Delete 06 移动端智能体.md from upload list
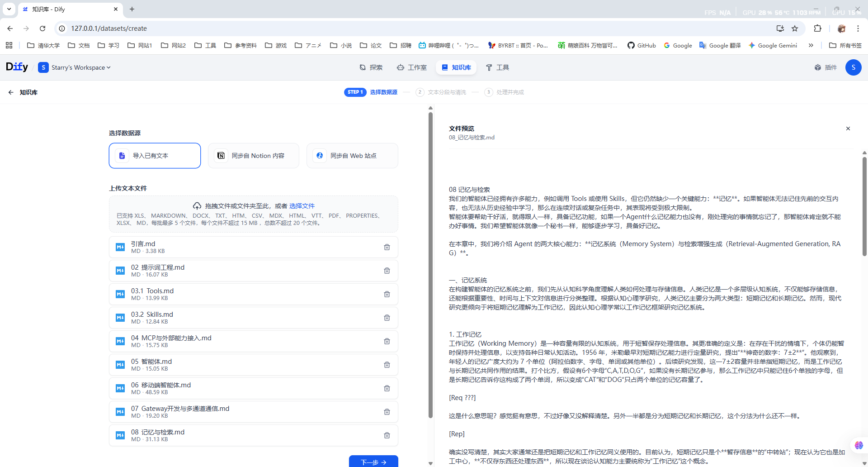The image size is (868, 467). (x=387, y=388)
